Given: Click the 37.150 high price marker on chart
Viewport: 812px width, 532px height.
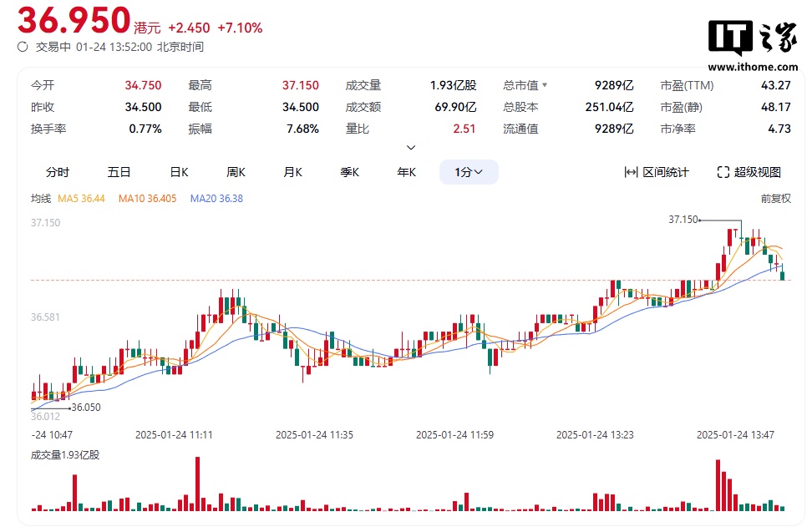Looking at the screenshot, I should [x=683, y=219].
